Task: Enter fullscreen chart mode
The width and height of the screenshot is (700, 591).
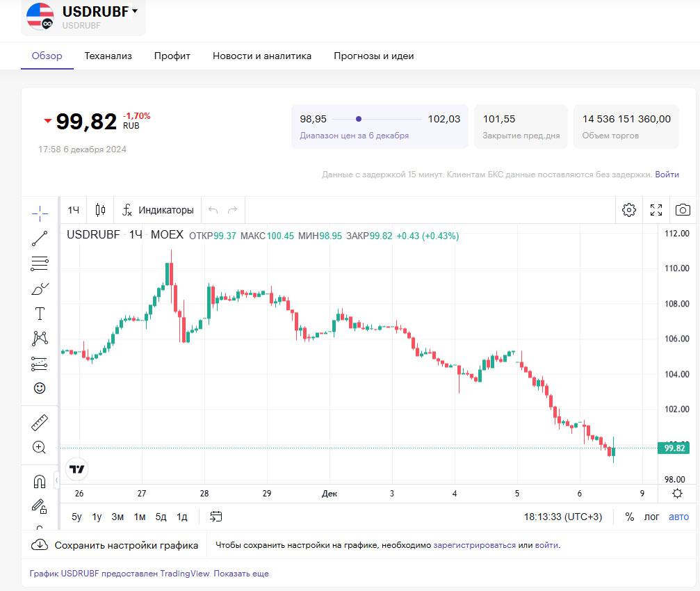Action: (656, 210)
